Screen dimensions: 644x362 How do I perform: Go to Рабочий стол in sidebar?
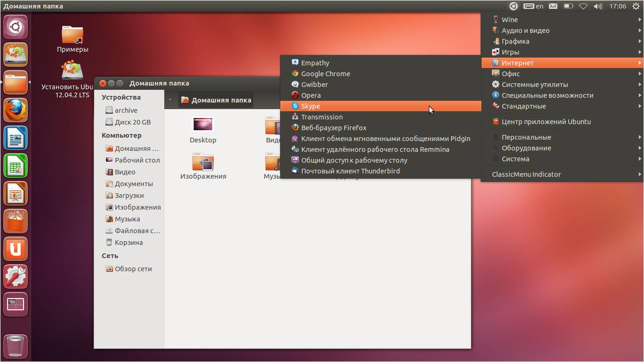(129, 160)
